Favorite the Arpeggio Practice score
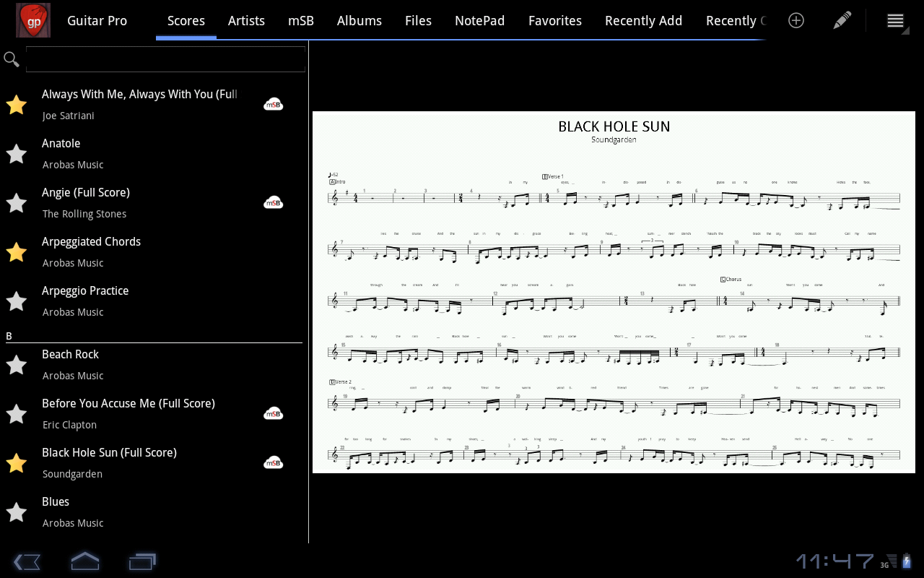This screenshot has width=924, height=578. click(16, 301)
